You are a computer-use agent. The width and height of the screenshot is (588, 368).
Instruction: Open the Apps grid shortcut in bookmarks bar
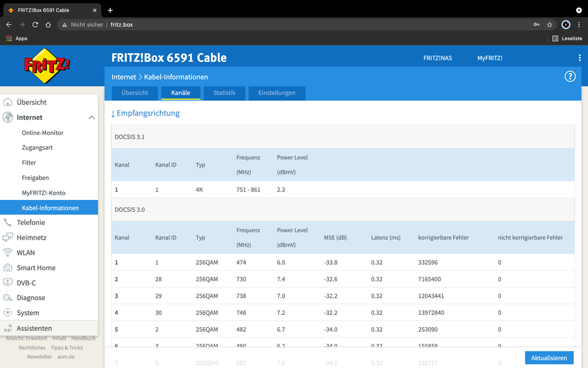point(16,38)
